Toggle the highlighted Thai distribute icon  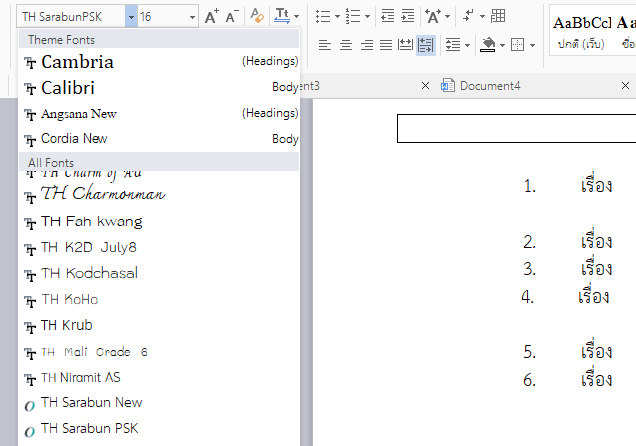click(x=425, y=45)
